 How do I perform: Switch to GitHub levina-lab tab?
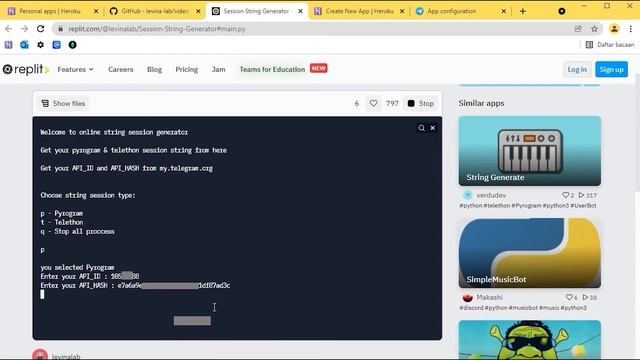point(154,11)
